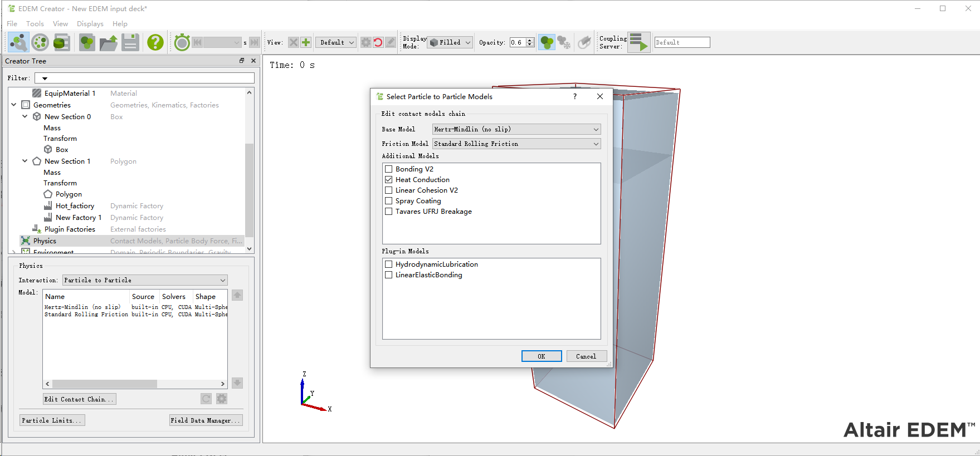Image resolution: width=980 pixels, height=456 pixels.
Task: Open the Base Model dropdown
Action: click(516, 129)
